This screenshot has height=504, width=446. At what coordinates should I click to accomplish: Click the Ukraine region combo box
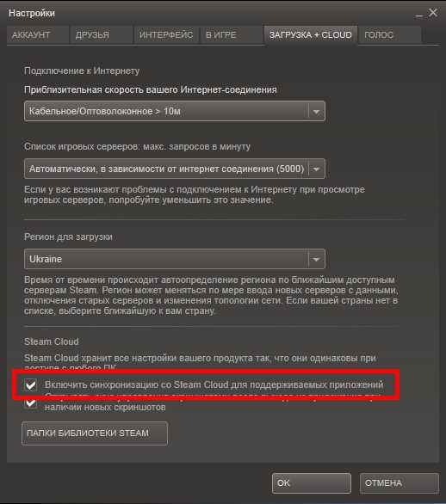point(175,259)
